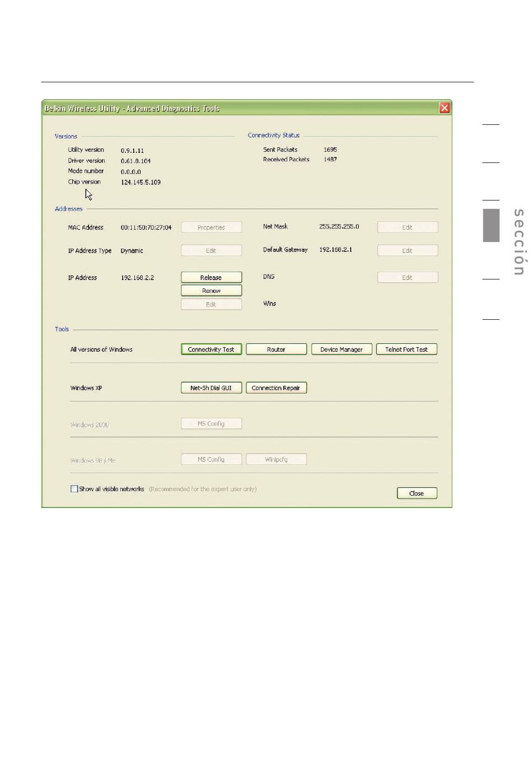Click Edit next to Default Gateway
The image size is (532, 769).
click(407, 250)
